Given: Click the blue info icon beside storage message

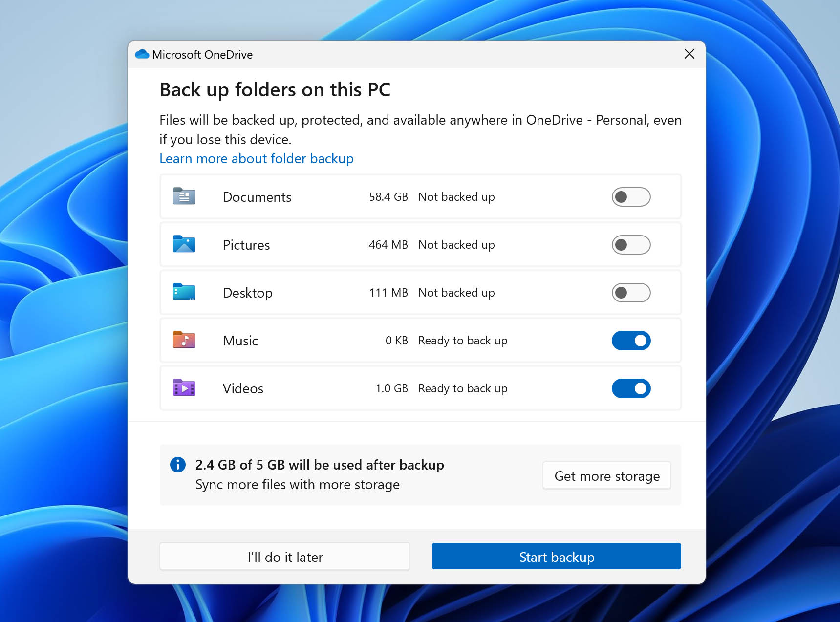Looking at the screenshot, I should (x=178, y=465).
